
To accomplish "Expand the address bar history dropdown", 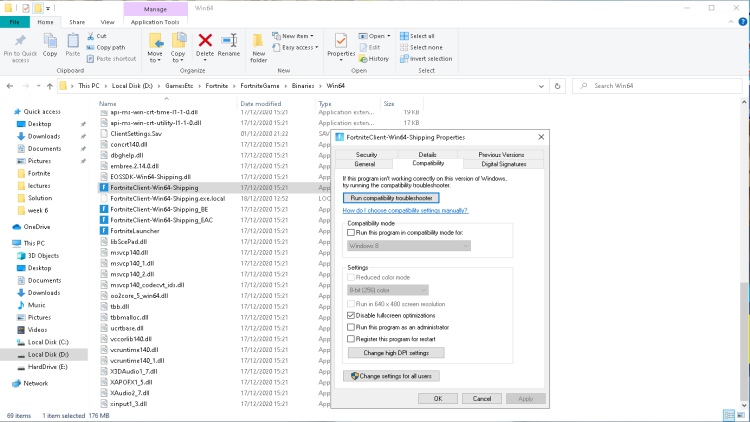I will click(541, 86).
